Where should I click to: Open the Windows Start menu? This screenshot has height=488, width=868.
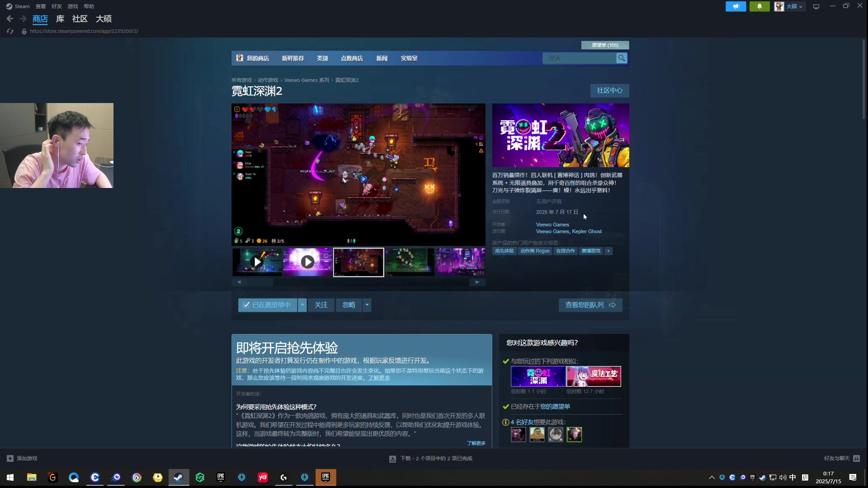(10, 477)
